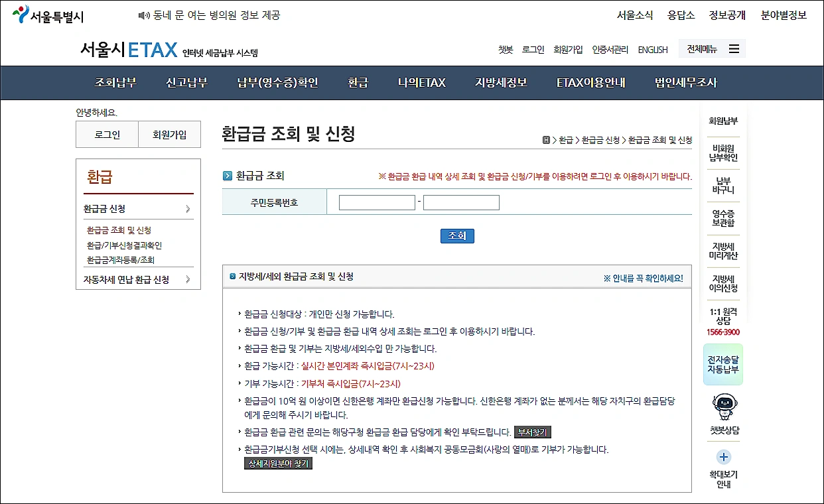
Task: Open the 응답소 link
Action: tap(681, 15)
